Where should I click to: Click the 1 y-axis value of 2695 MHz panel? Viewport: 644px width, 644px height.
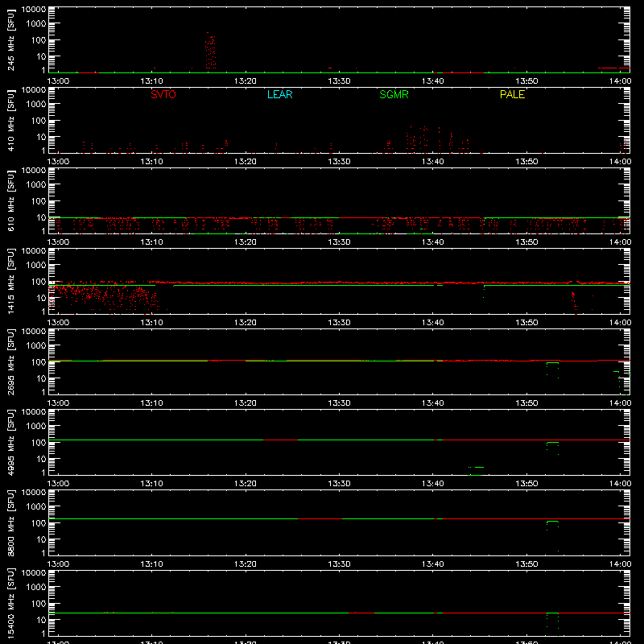(43, 392)
